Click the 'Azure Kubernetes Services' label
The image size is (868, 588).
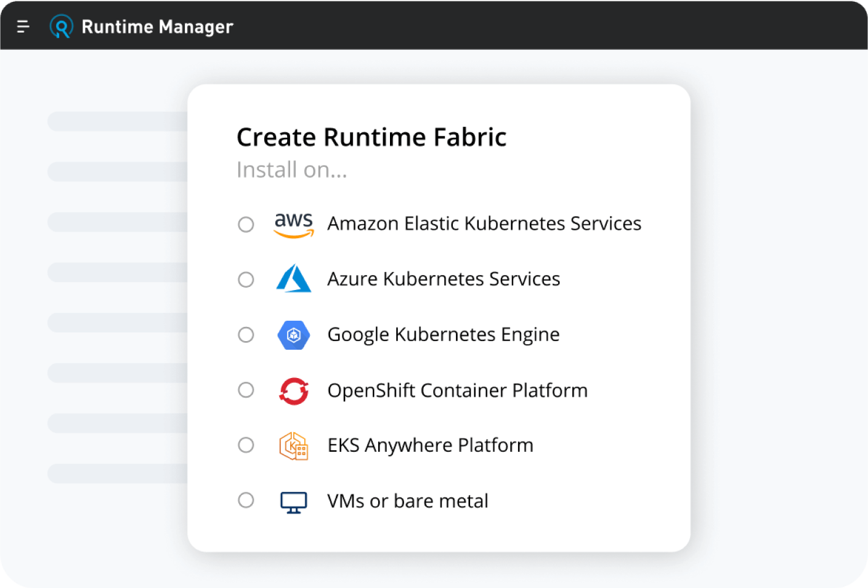444,279
